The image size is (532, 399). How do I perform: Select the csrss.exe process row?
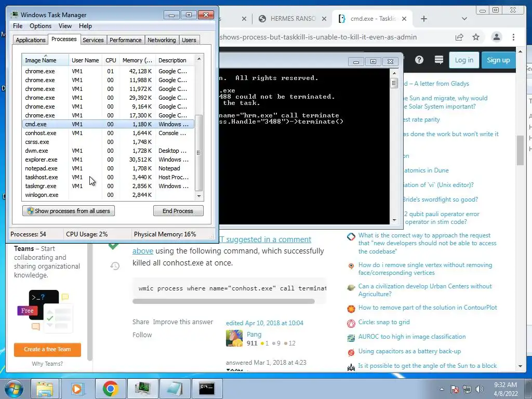[108, 142]
